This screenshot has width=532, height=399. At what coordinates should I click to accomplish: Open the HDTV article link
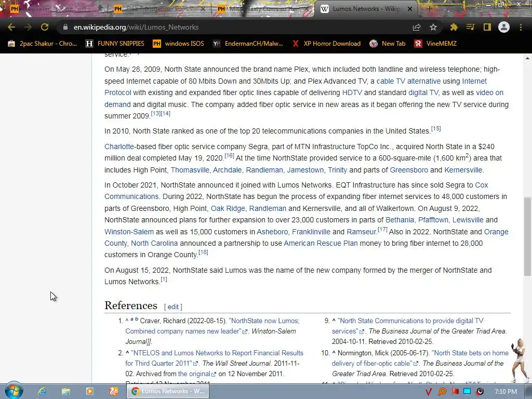[352, 92]
